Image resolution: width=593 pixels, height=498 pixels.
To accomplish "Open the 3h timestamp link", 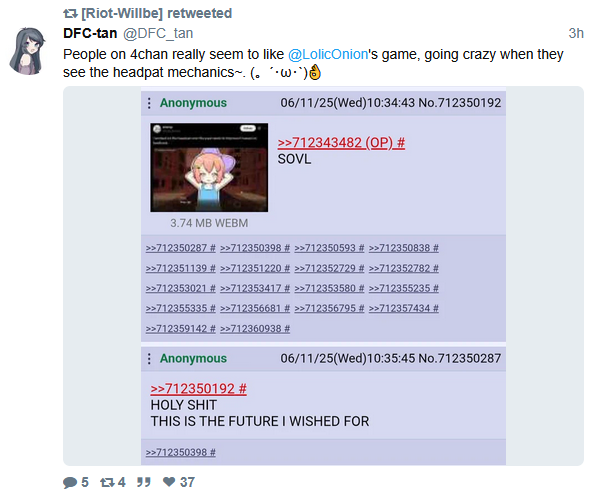I will pos(576,33).
